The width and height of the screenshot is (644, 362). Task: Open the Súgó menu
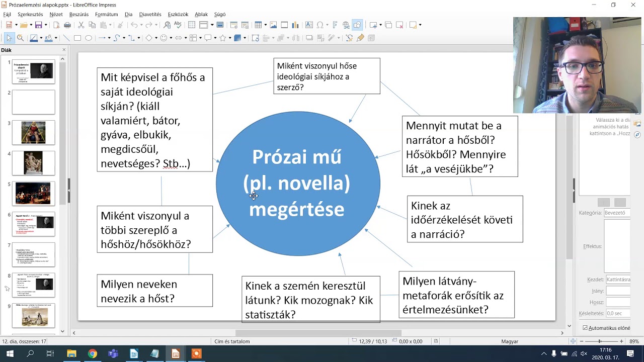click(220, 15)
